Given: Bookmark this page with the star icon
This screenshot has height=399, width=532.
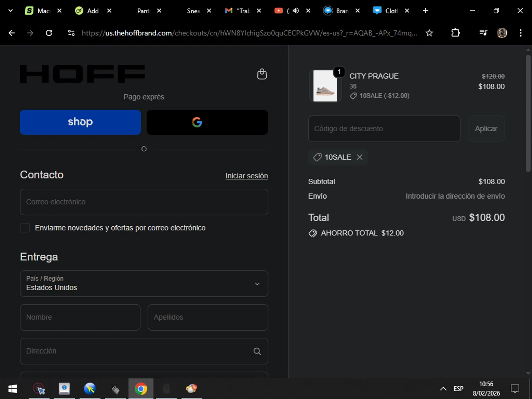Looking at the screenshot, I should pos(429,33).
